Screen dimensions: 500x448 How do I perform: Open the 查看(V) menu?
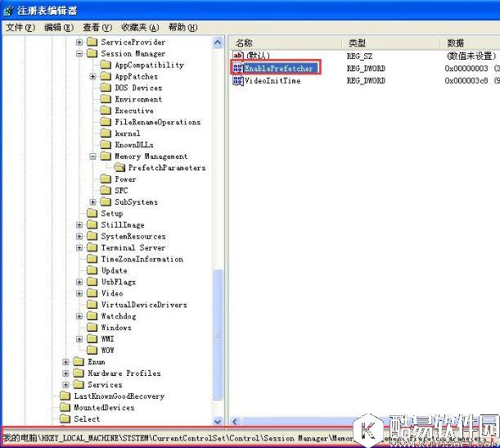(x=97, y=28)
